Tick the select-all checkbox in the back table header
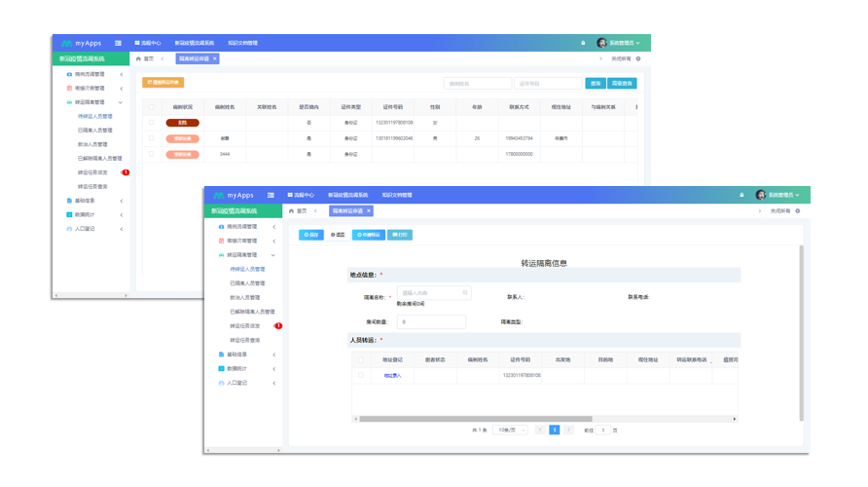Viewport: 868px width, 487px height. pos(151,107)
